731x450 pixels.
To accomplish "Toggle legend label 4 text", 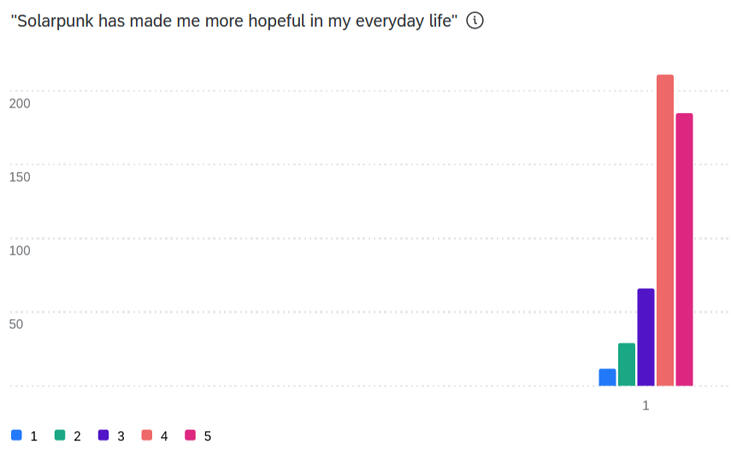I will [164, 436].
